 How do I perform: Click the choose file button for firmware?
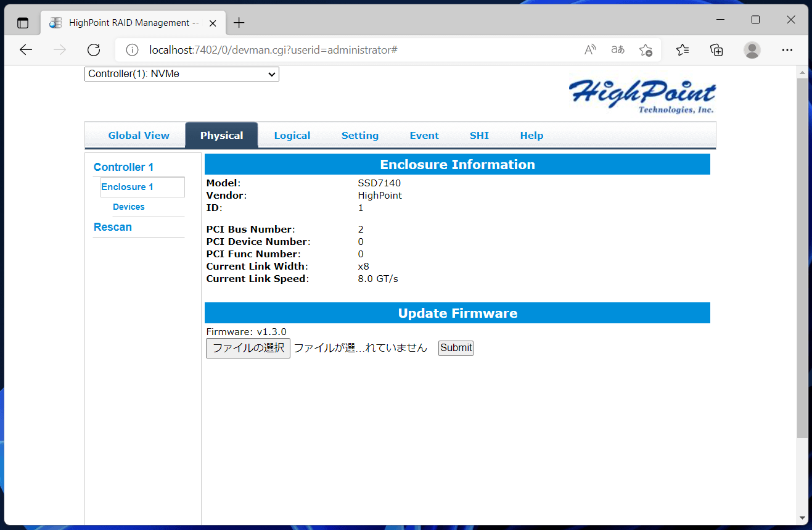point(248,348)
